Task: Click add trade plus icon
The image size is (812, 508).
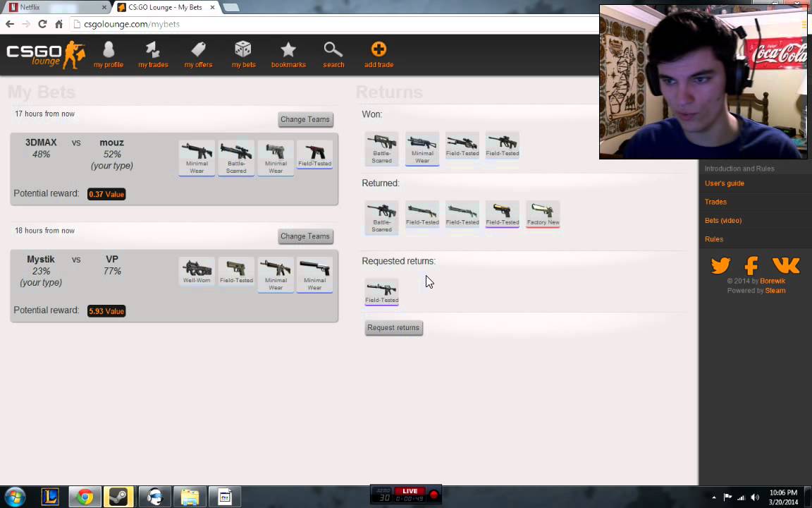Action: pos(379,54)
